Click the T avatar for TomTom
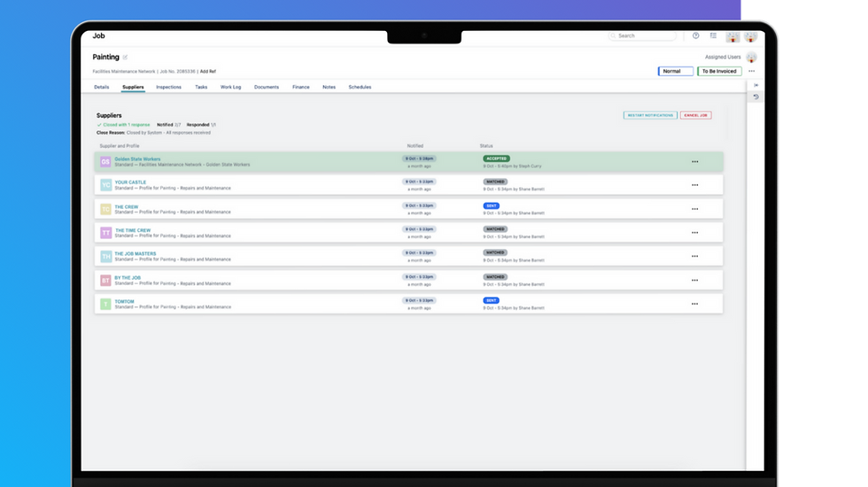Image resolution: width=868 pixels, height=487 pixels. pyautogui.click(x=105, y=304)
